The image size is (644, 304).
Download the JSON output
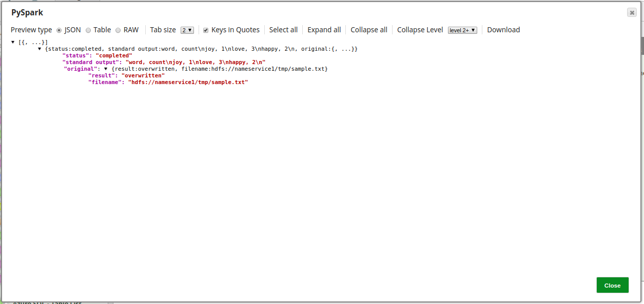[x=503, y=30]
